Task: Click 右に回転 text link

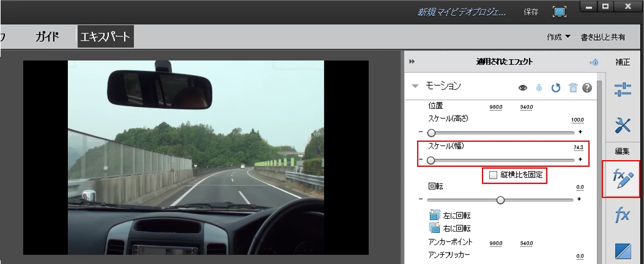Action: 457,229
